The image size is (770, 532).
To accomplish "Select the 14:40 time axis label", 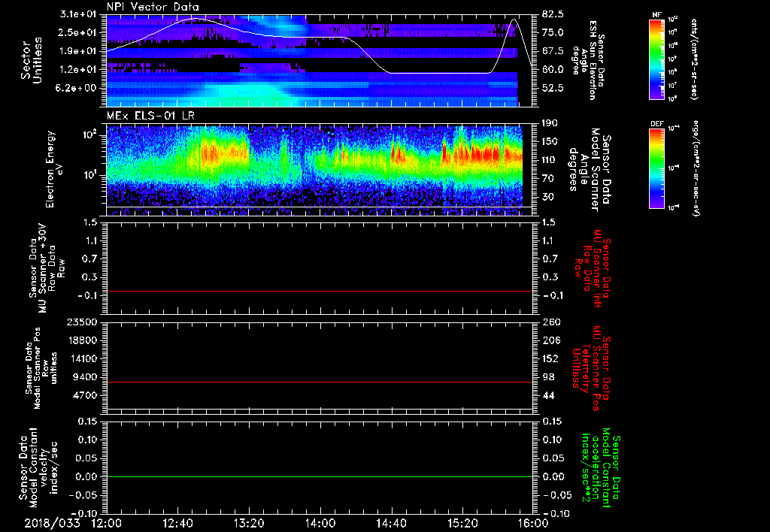I will point(391,522).
